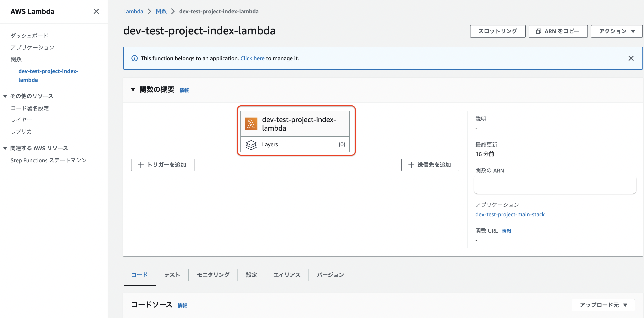Image resolution: width=644 pixels, height=318 pixels.
Task: Switch to the モニタリング tab
Action: coord(213,275)
